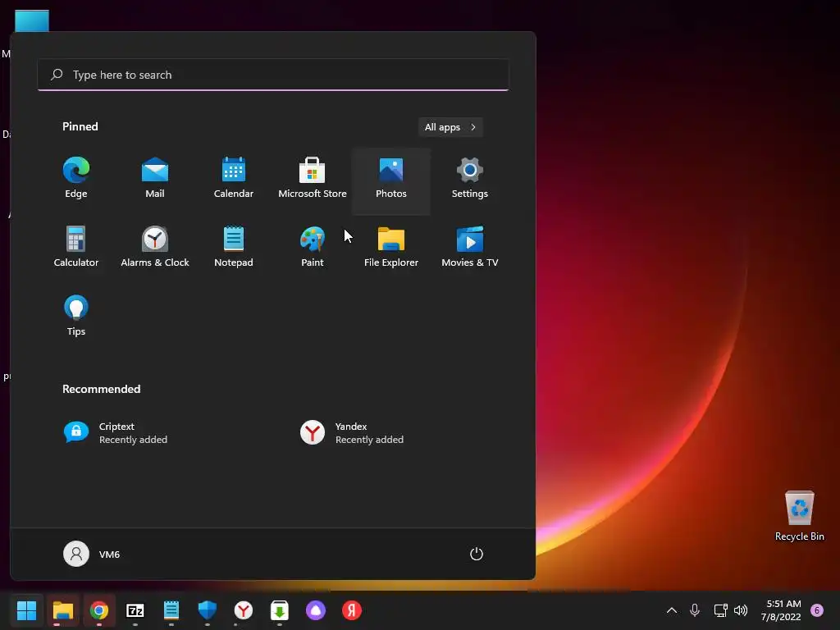Image resolution: width=840 pixels, height=630 pixels.
Task: Open the blue shield app on taskbar
Action: [208, 610]
